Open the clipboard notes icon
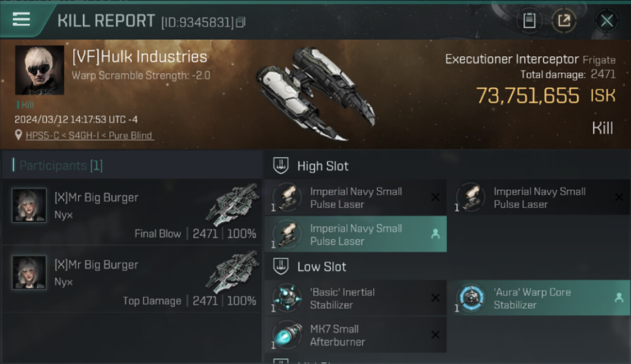 pyautogui.click(x=529, y=20)
